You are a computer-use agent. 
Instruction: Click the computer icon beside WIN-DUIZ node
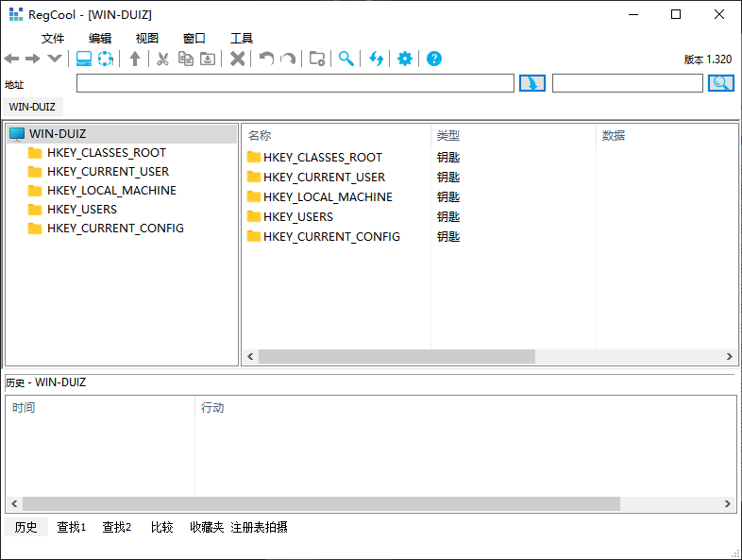click(x=17, y=134)
